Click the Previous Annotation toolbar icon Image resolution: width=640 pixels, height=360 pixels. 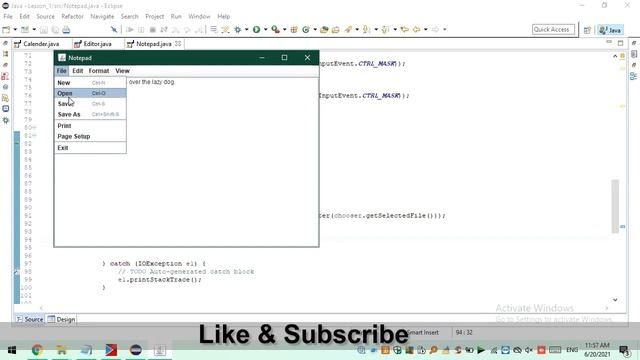click(385, 29)
